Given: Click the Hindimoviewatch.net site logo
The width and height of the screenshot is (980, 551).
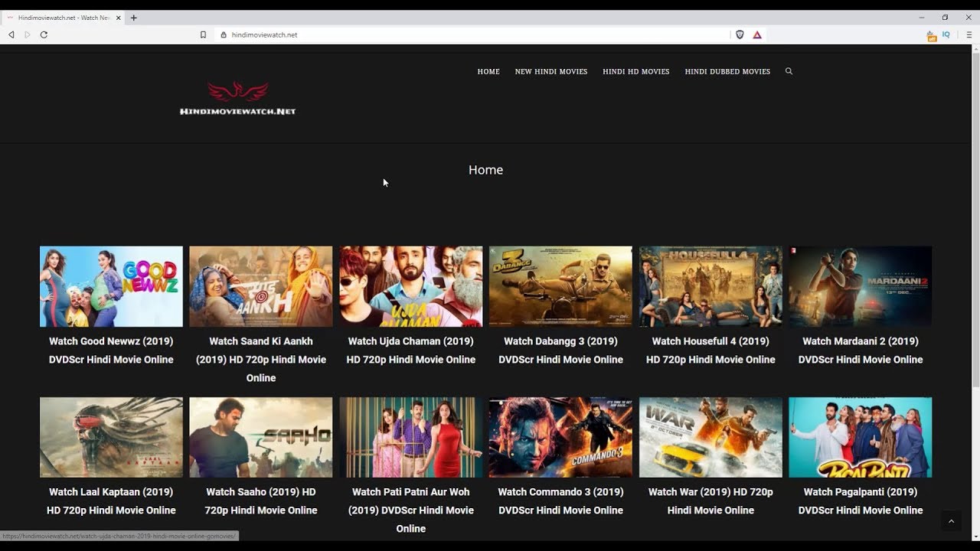Looking at the screenshot, I should point(237,99).
